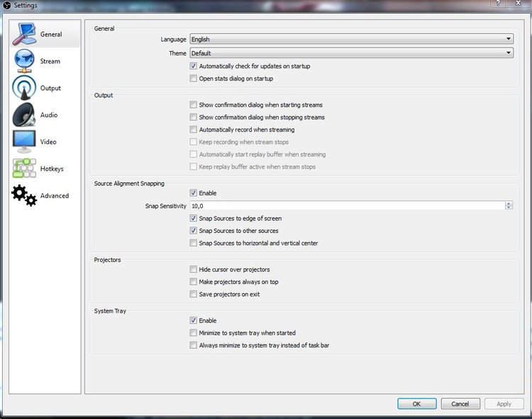Click the Advanced gears icon
The height and width of the screenshot is (419, 532).
pyautogui.click(x=24, y=195)
